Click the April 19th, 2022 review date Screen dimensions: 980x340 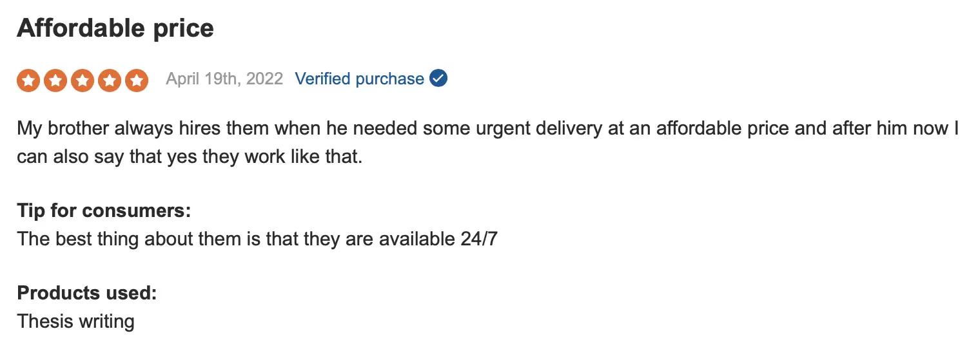tap(224, 79)
